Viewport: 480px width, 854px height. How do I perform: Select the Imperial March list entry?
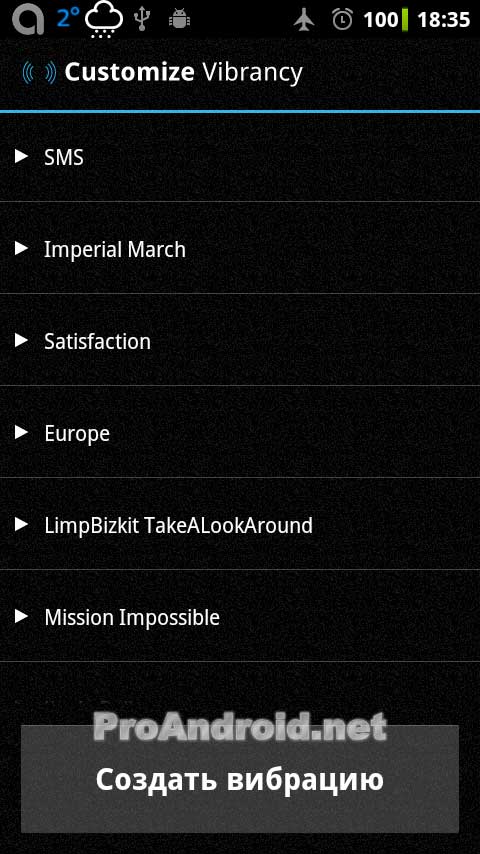click(240, 249)
